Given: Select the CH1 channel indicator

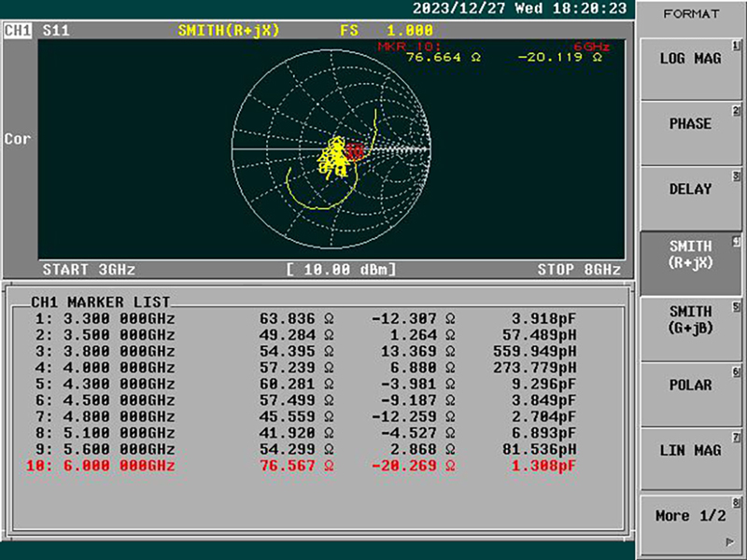Looking at the screenshot, I should pos(18,31).
